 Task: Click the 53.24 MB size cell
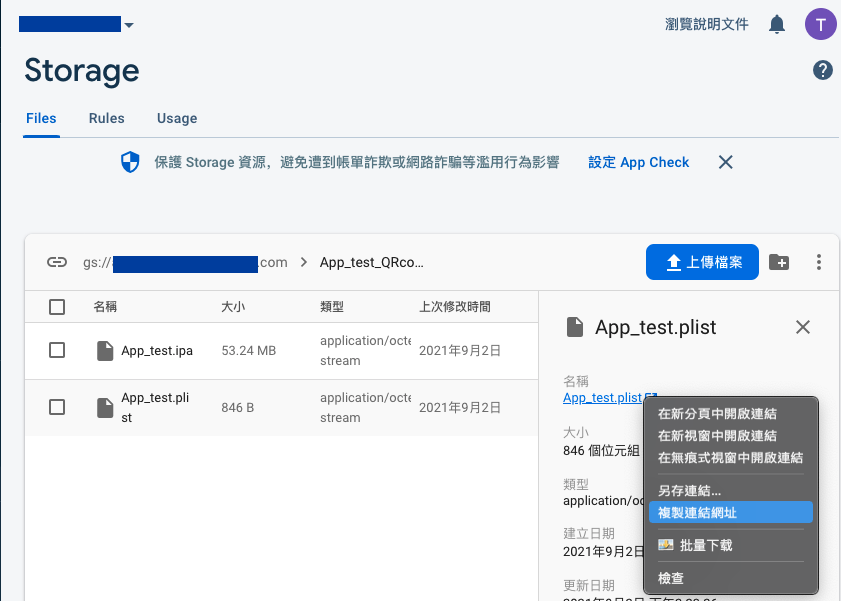click(x=249, y=351)
